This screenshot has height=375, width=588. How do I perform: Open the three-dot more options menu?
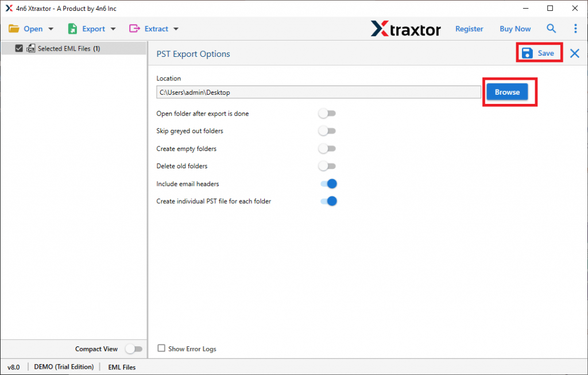(575, 29)
